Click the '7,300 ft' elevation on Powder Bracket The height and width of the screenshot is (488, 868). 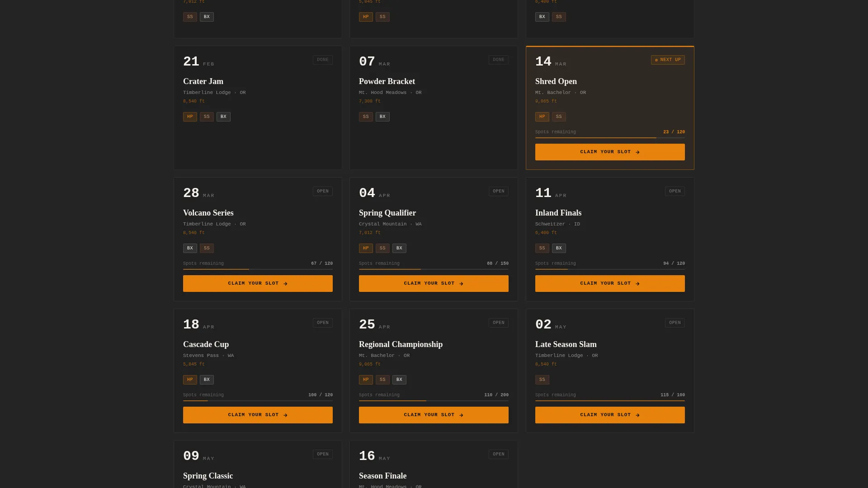click(x=370, y=102)
